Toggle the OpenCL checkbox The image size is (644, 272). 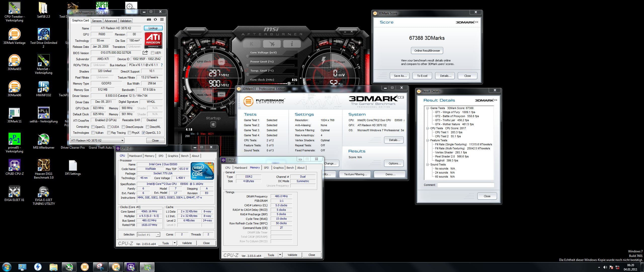click(x=93, y=127)
